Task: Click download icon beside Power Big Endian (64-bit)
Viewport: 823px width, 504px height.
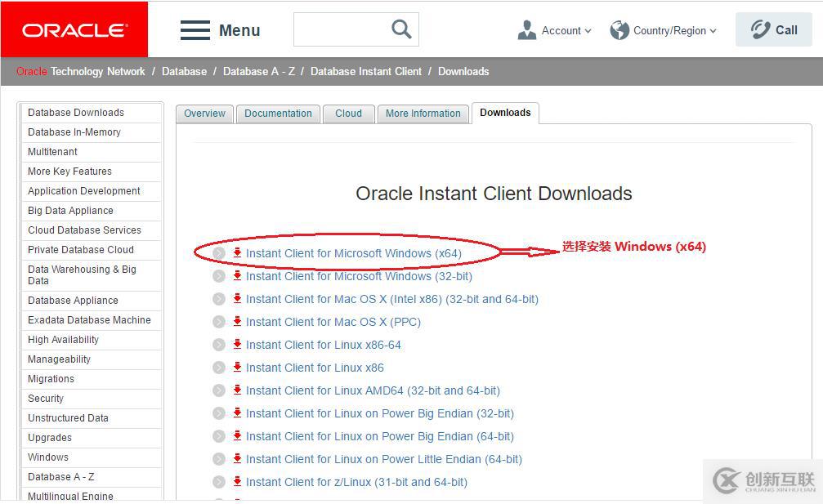Action: 237,436
